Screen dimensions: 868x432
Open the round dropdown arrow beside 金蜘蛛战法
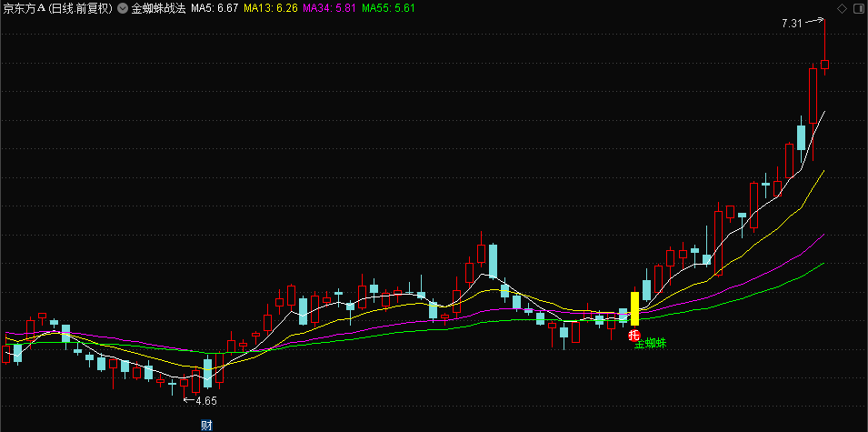pos(122,8)
